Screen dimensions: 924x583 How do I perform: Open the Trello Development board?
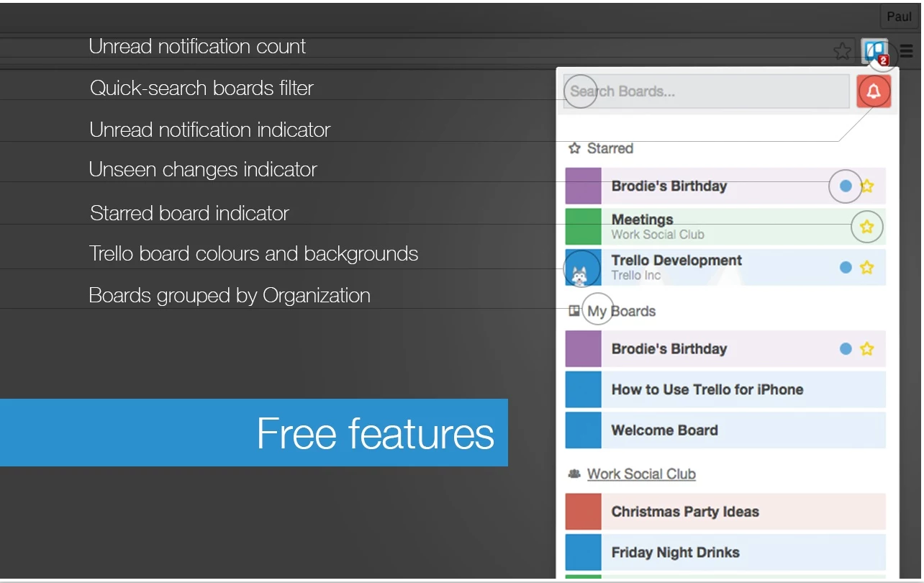(x=725, y=268)
